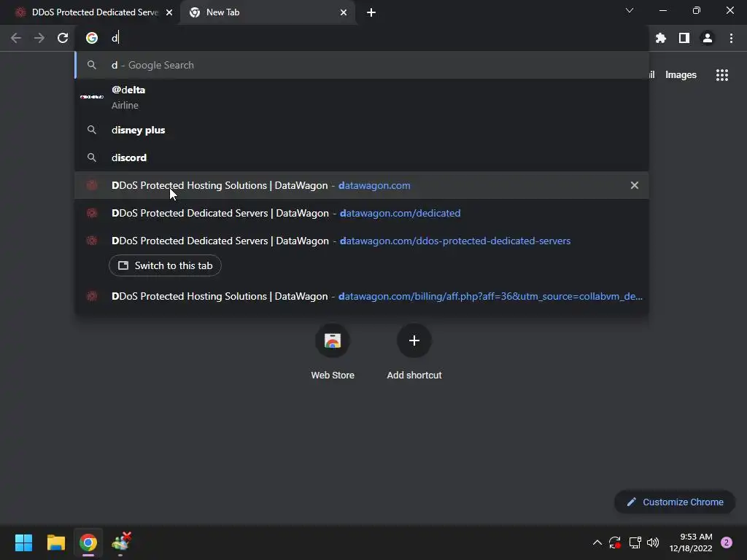Open the Extensions puzzle icon

(x=661, y=38)
